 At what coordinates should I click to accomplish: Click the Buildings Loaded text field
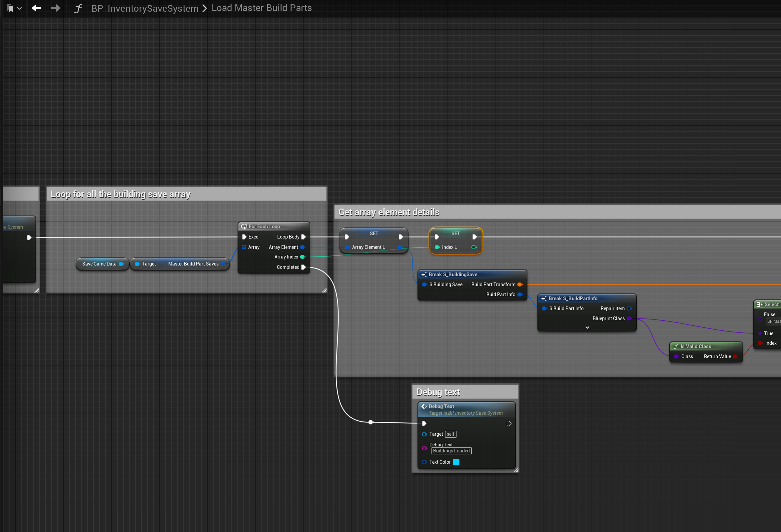pos(451,451)
